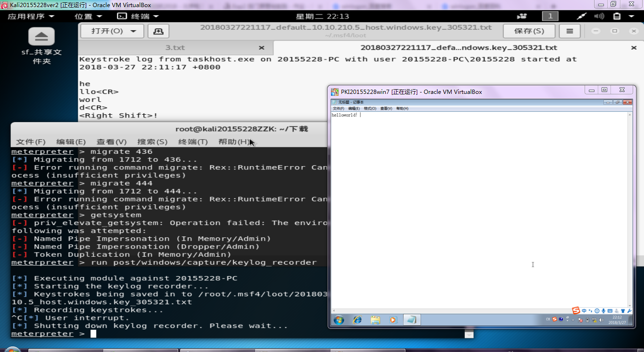Click the smiley emoji icon on the Sogou bar
Image resolution: width=644 pixels, height=352 pixels.
point(597,311)
